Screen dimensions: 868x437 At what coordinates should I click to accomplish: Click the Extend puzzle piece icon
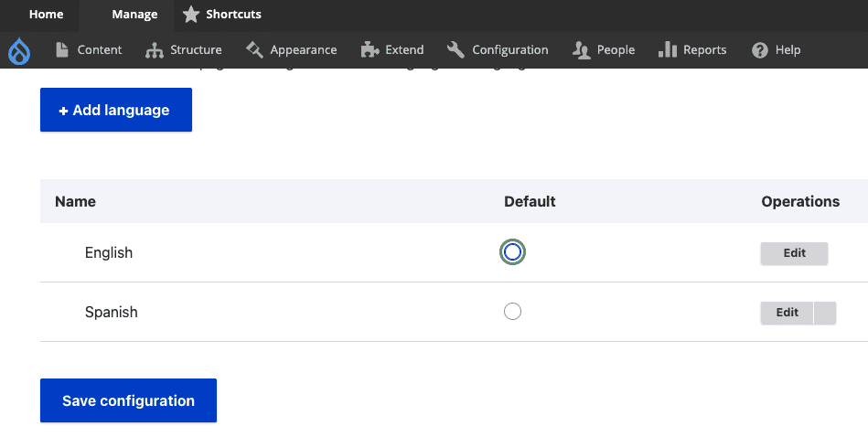coord(370,50)
